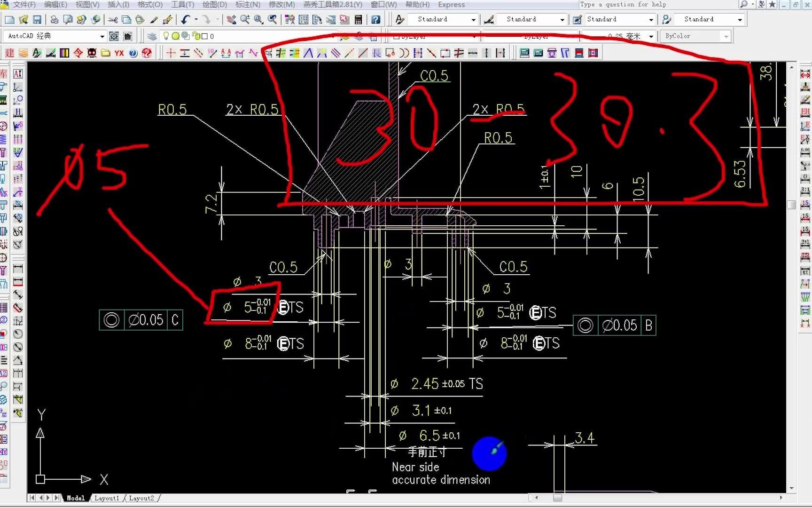Click the red YX toolbox icon
Screen dimensions: 812x508
coord(119,53)
